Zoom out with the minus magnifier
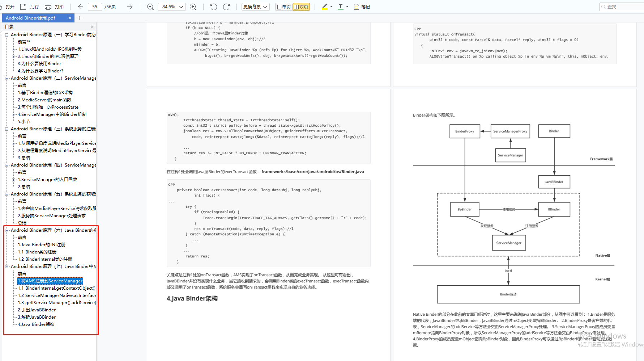 [150, 7]
